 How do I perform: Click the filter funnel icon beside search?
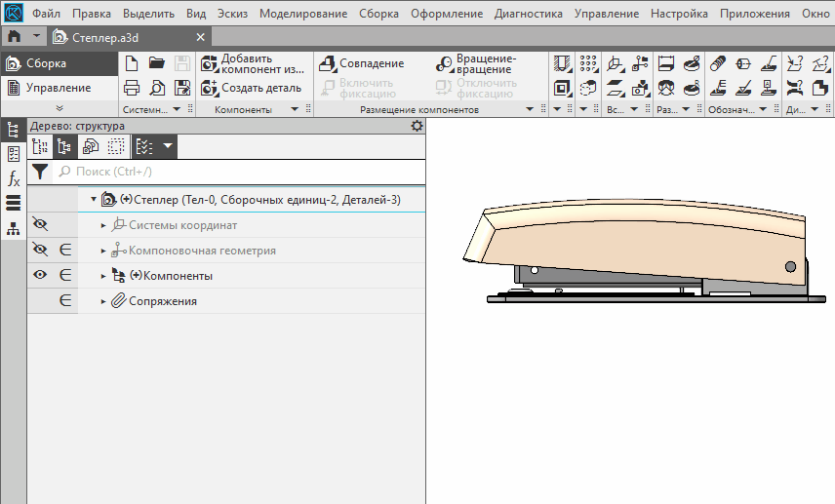tap(40, 172)
